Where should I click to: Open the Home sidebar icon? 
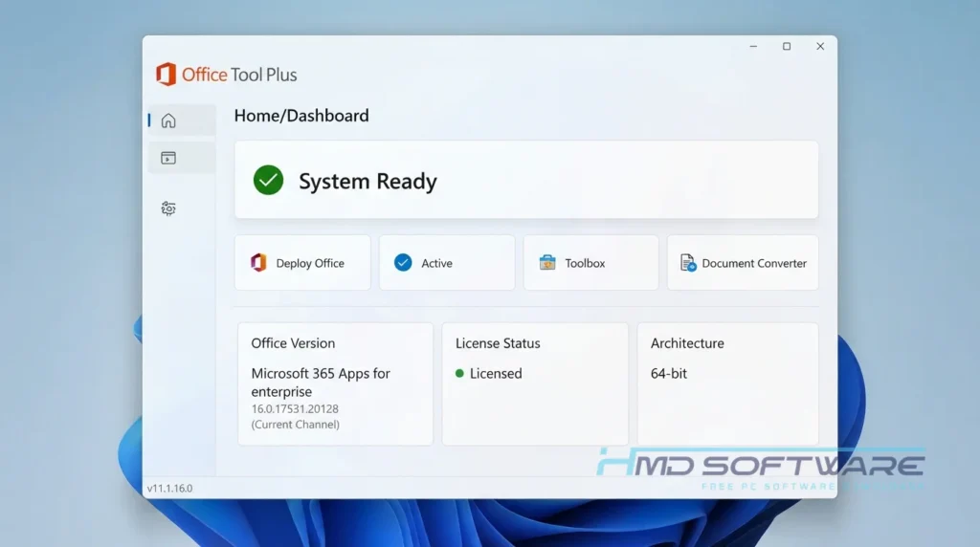pos(168,120)
